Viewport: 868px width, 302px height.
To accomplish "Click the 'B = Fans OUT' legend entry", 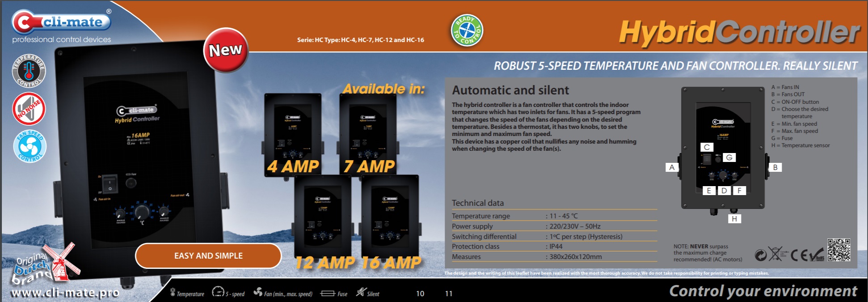I will [788, 94].
